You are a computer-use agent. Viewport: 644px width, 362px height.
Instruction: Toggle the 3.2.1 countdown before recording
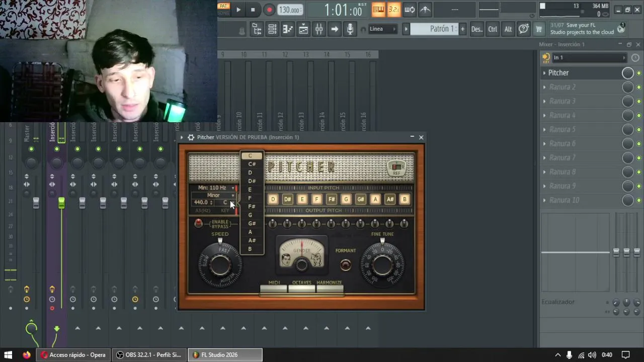click(x=394, y=10)
